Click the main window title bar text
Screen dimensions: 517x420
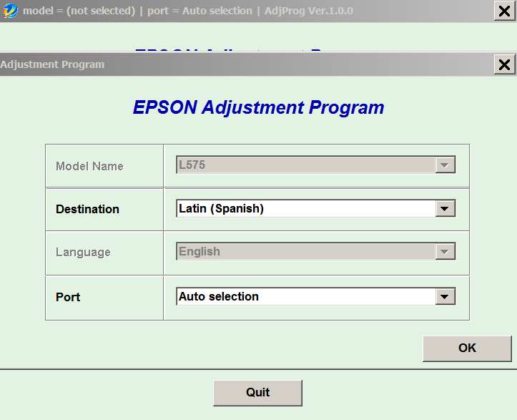coord(188,11)
